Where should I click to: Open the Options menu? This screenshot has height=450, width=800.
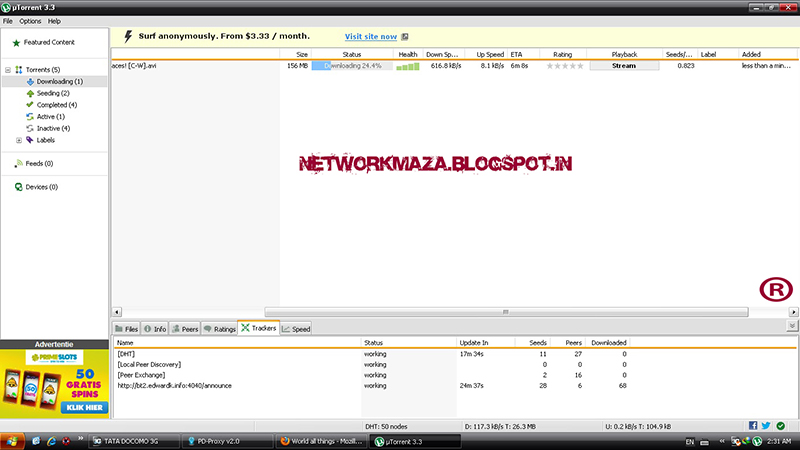(30, 21)
